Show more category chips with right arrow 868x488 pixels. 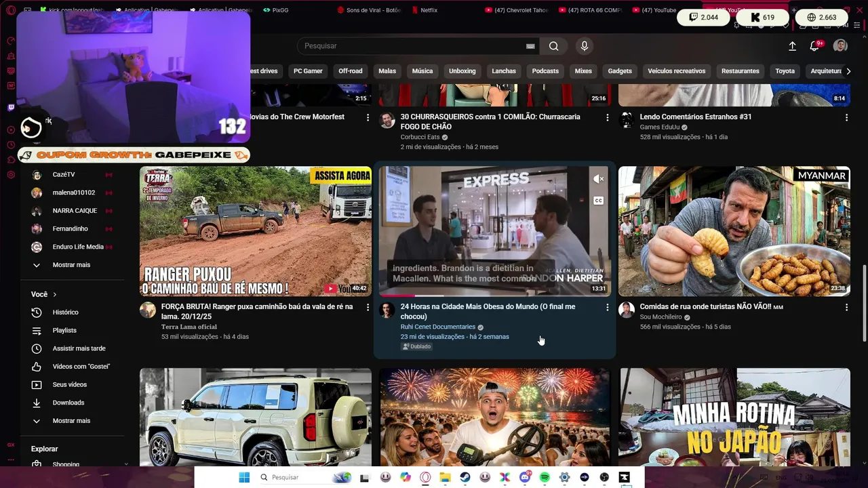pos(848,71)
